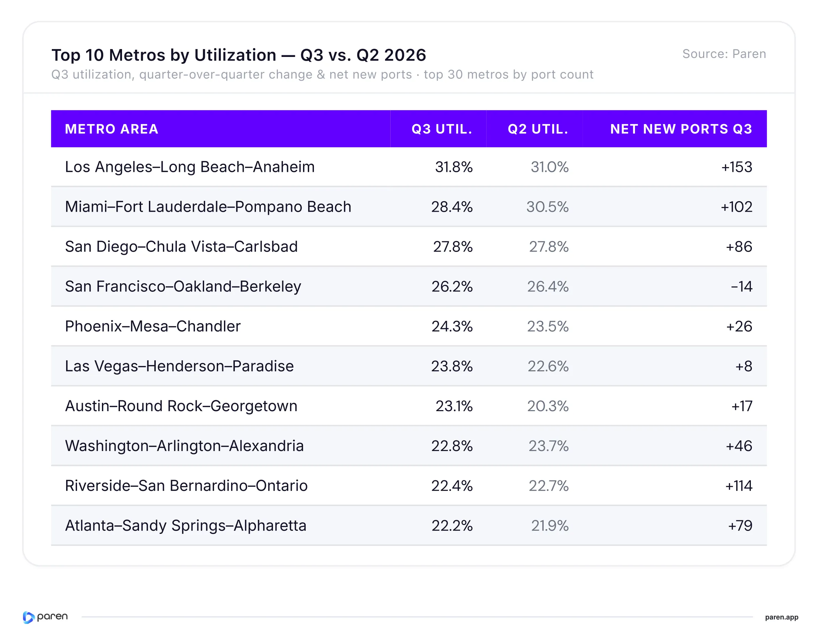The image size is (818, 644).
Task: Select the Washington–Arlington–Alexandria row name
Action: pyautogui.click(x=184, y=446)
